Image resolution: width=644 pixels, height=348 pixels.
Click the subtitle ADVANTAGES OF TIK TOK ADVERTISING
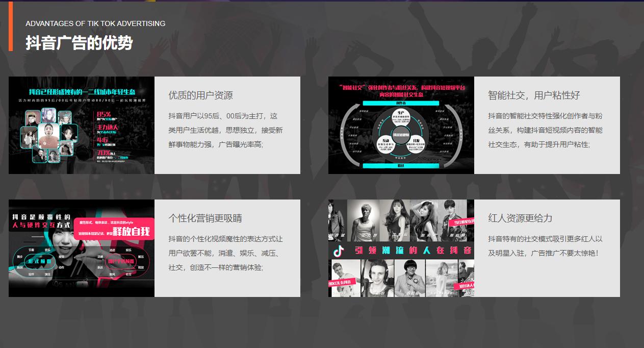[x=95, y=23]
